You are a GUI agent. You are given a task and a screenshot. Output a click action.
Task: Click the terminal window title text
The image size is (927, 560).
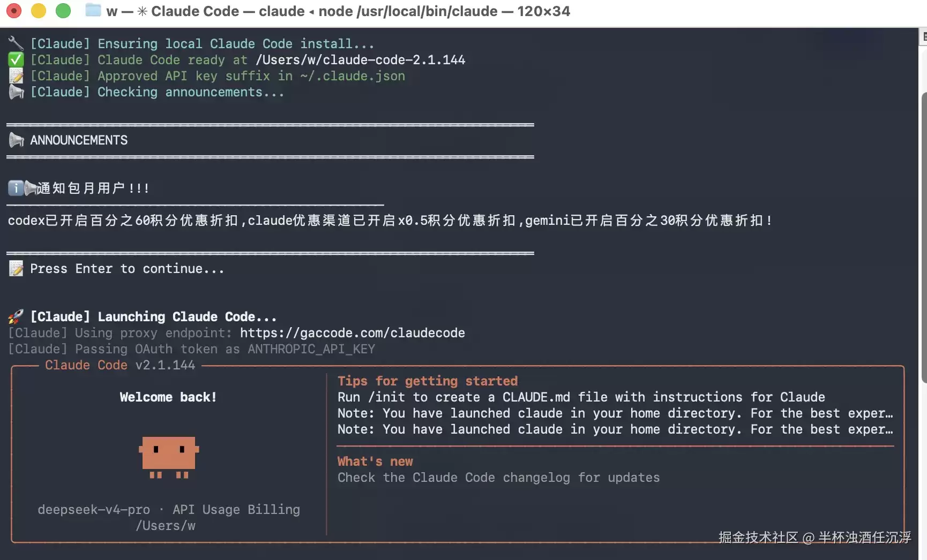338,11
